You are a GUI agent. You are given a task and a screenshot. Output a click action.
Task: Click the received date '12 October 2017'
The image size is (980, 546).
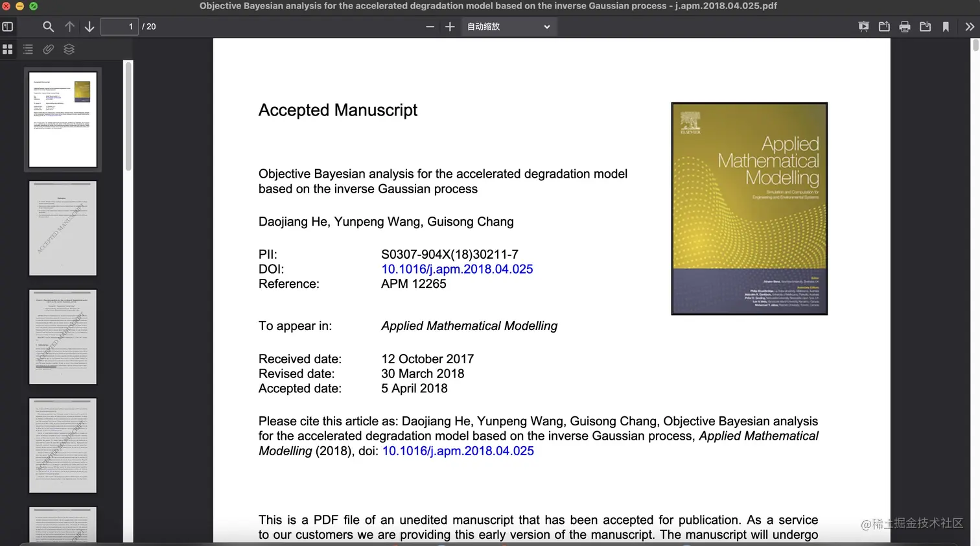pos(428,359)
